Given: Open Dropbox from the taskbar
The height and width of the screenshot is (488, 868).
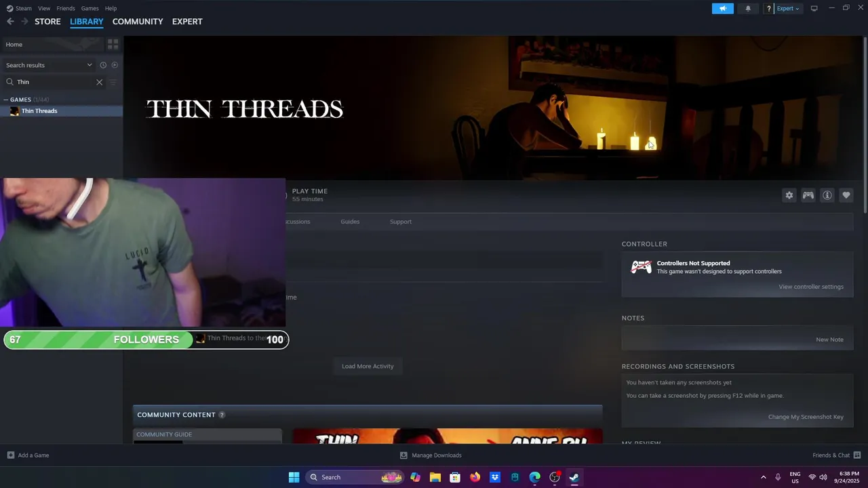Looking at the screenshot, I should 495,477.
